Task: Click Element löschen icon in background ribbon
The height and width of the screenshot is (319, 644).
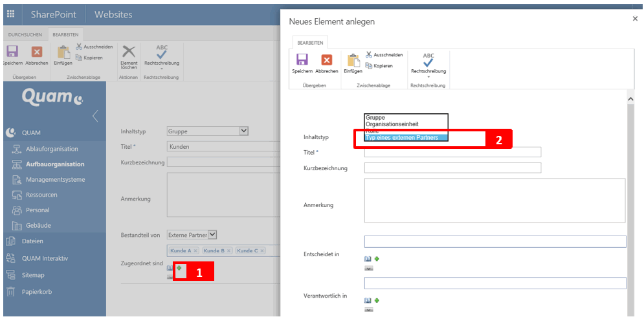Action: [x=129, y=52]
